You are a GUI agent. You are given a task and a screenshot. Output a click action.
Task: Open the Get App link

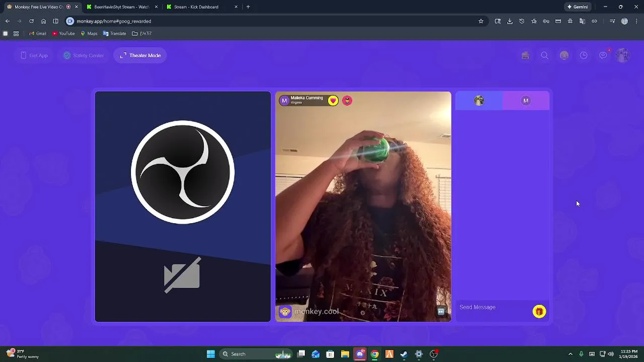(34, 55)
